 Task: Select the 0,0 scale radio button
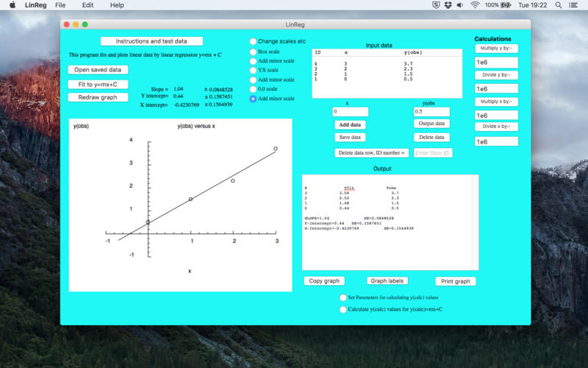(254, 89)
